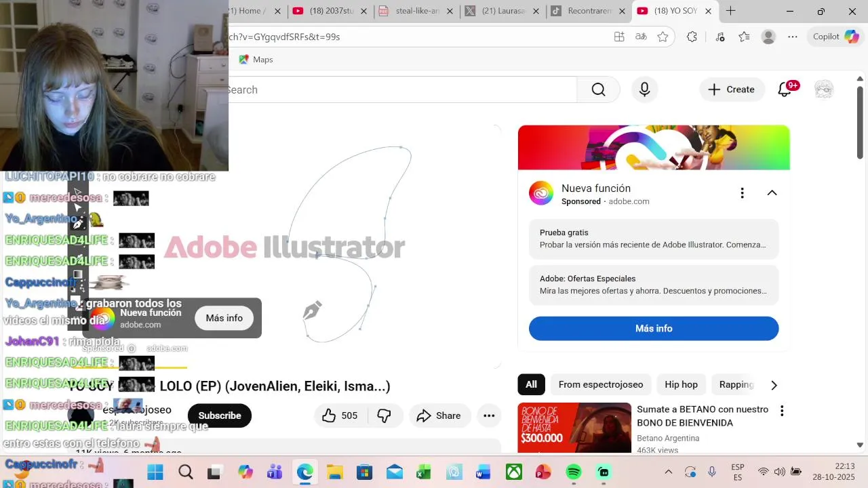The image size is (868, 488).
Task: Open Microsoft Teams from the taskbar
Action: pos(275,472)
